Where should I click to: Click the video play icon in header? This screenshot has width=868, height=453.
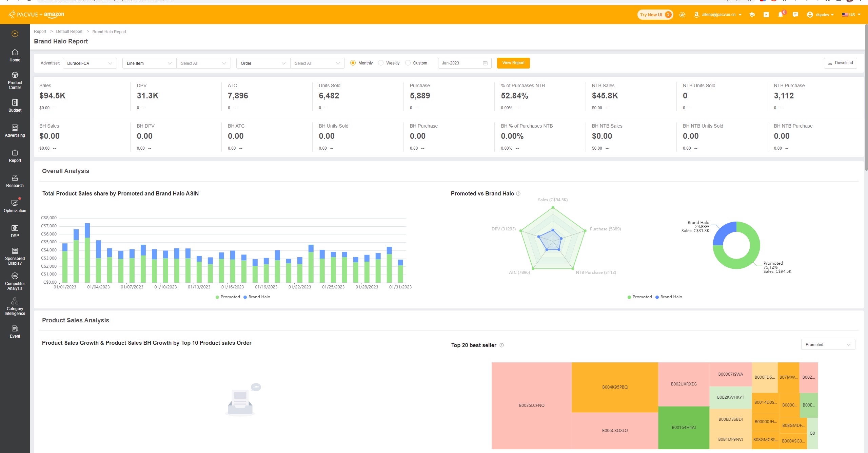tap(766, 15)
